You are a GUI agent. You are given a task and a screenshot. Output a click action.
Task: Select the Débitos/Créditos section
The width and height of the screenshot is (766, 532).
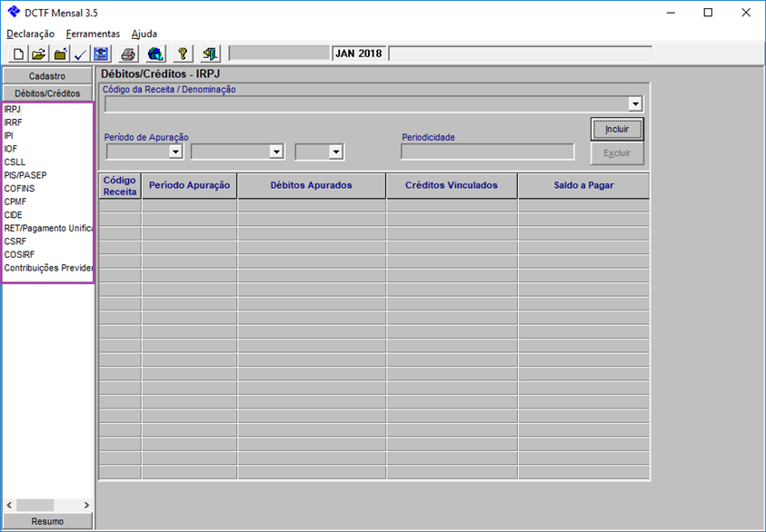[x=47, y=93]
